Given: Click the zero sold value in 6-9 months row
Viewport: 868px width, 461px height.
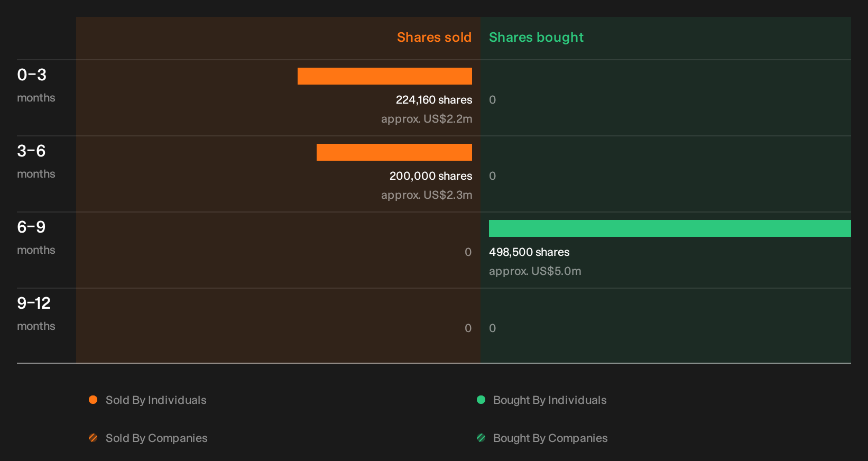Looking at the screenshot, I should coord(468,252).
